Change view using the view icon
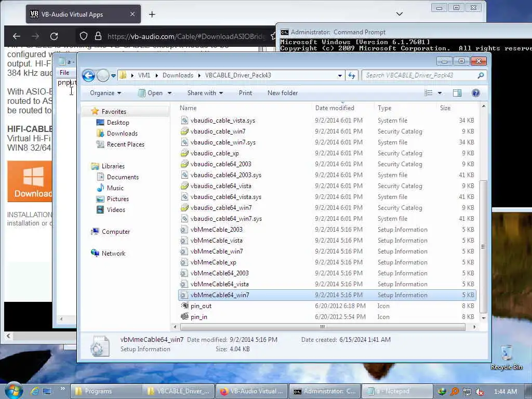 point(429,93)
